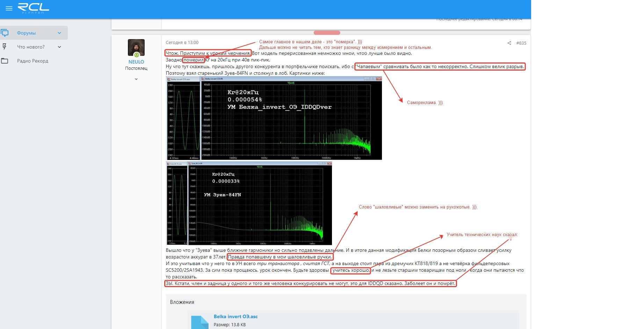Enlarge the Belka invert ОЭ spectrum image

coord(274,118)
